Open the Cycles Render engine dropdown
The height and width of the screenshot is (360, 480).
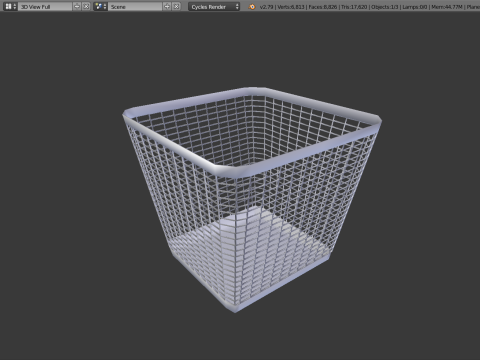coord(214,6)
